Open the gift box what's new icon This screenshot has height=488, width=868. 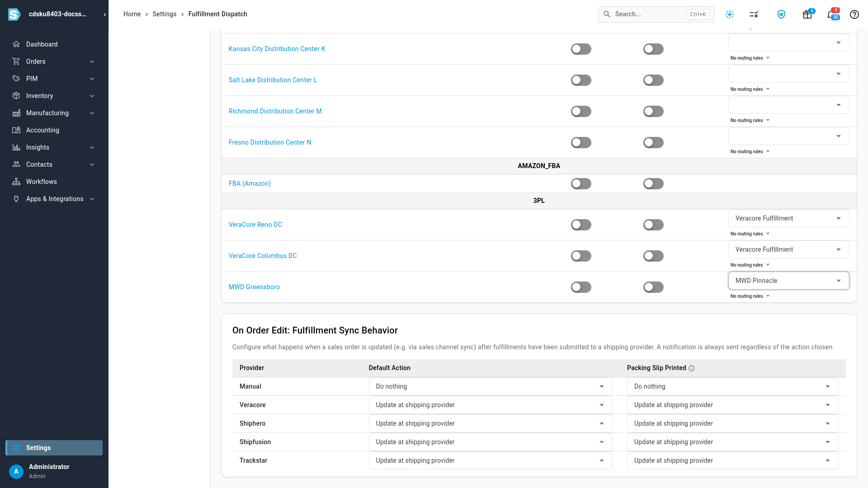pos(807,14)
